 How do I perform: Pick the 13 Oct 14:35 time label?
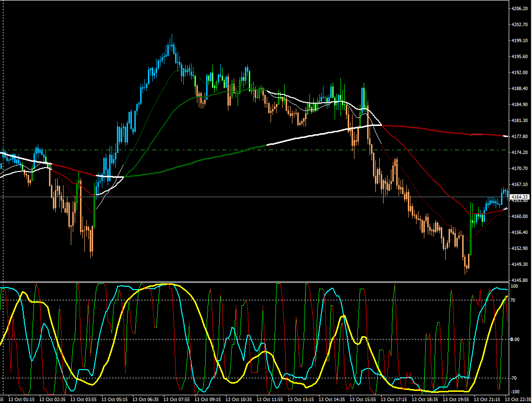332,400
